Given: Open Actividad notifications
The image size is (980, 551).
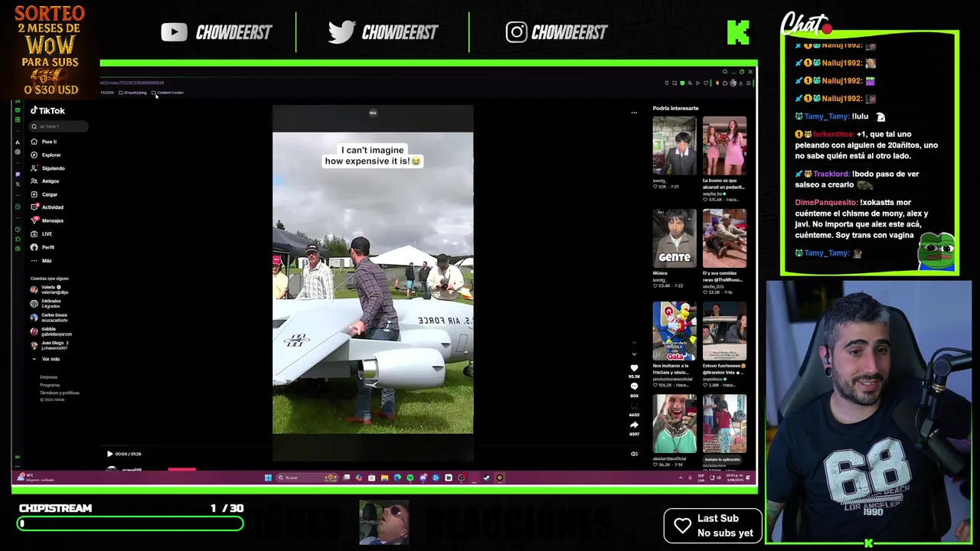Looking at the screenshot, I should point(47,207).
